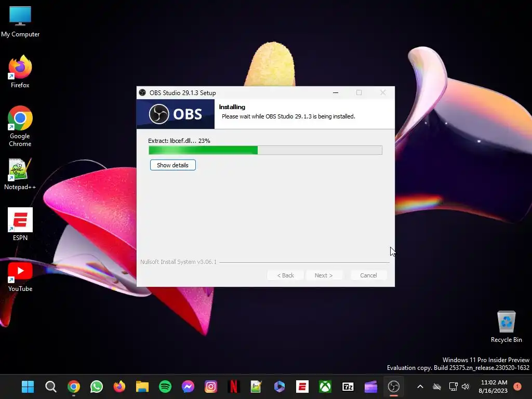Click "Please wait while OBS Studio" message

tap(288, 116)
